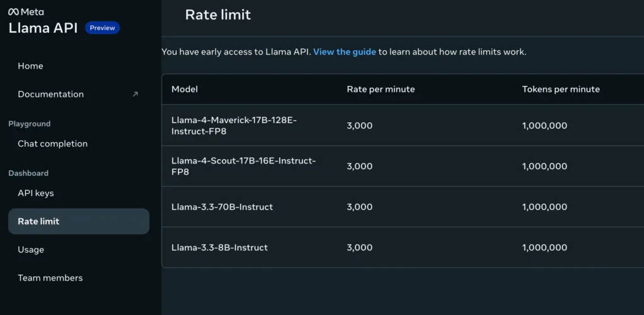Go to Chat completion playground

coord(52,144)
